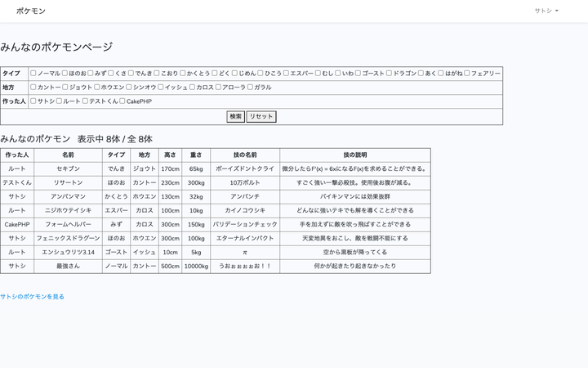Select the 最強さん name cell
This screenshot has height=368, width=588.
pyautogui.click(x=69, y=266)
